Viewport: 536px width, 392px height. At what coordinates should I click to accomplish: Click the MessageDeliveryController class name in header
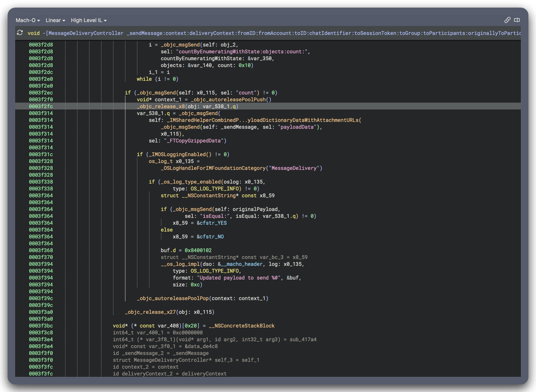86,33
